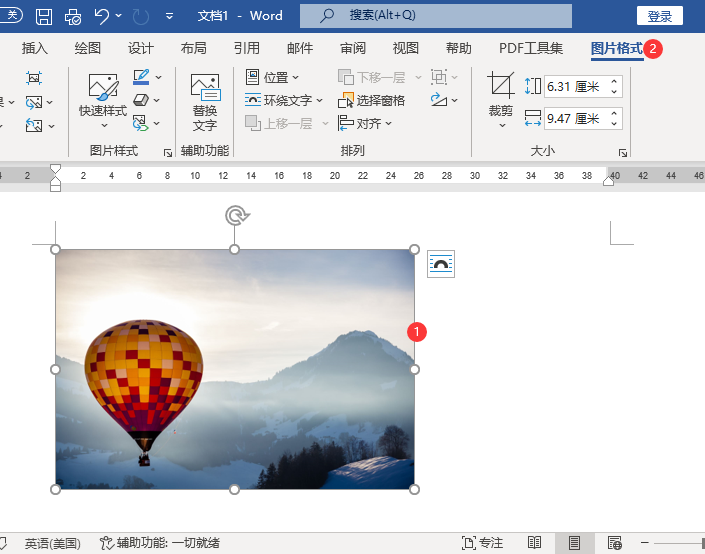Click the Undo arrow icon
The height and width of the screenshot is (554, 705).
point(102,17)
